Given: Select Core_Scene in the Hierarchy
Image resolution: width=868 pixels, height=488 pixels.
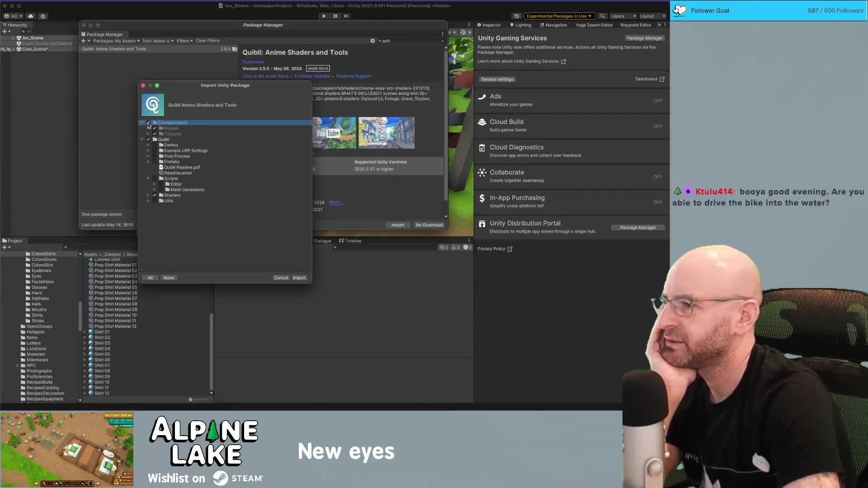Looking at the screenshot, I should point(35,49).
